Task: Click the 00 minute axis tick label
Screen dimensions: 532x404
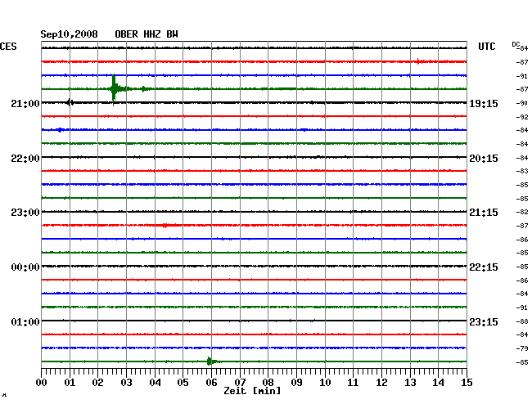Action: (x=42, y=382)
